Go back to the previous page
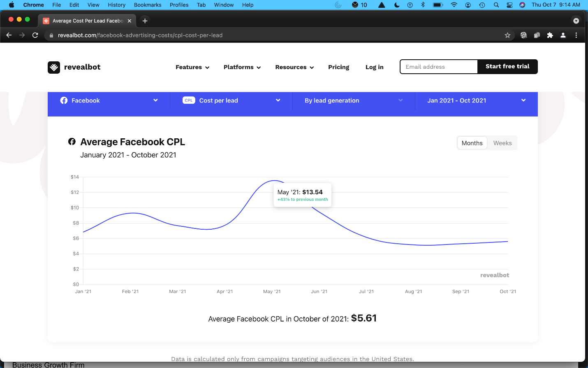 [x=9, y=35]
